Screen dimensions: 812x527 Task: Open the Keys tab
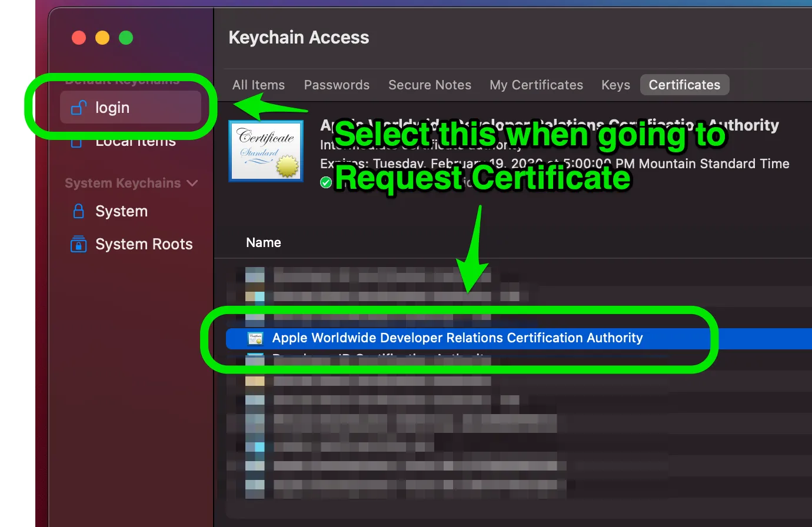coord(615,85)
